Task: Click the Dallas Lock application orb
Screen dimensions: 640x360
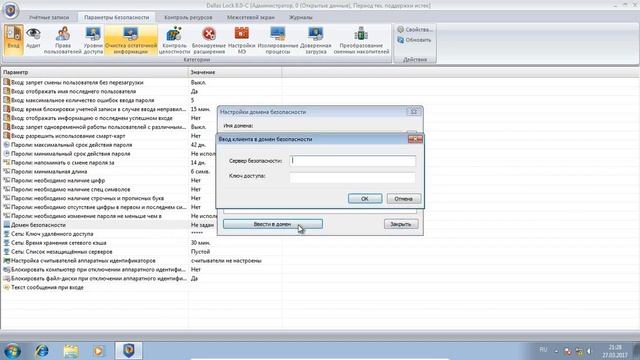Action: pos(11,10)
